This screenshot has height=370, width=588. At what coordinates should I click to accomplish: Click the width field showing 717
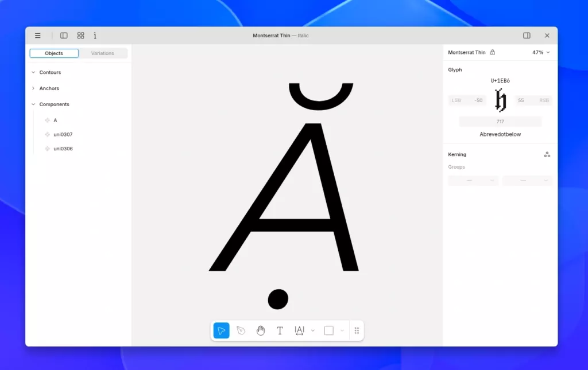pos(500,122)
